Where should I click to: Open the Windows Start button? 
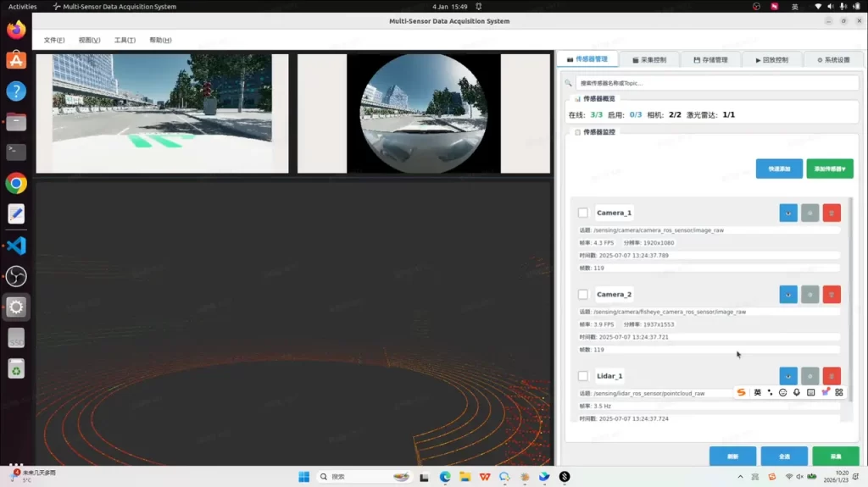[x=304, y=477]
